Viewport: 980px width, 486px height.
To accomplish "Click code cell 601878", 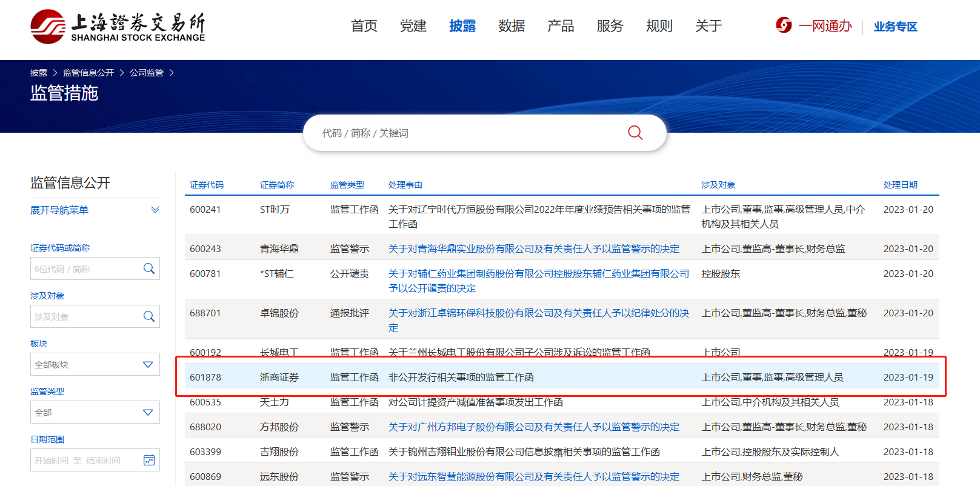I will 205,377.
